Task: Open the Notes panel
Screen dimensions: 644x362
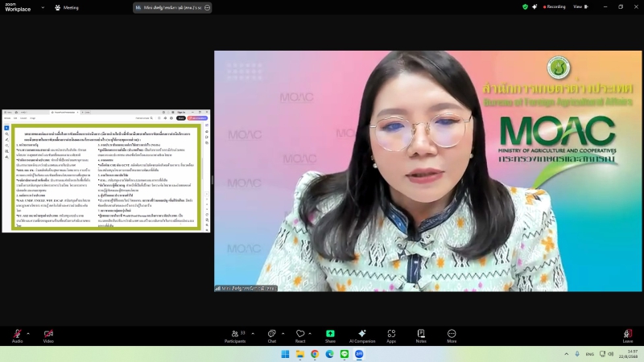Action: pos(421,334)
